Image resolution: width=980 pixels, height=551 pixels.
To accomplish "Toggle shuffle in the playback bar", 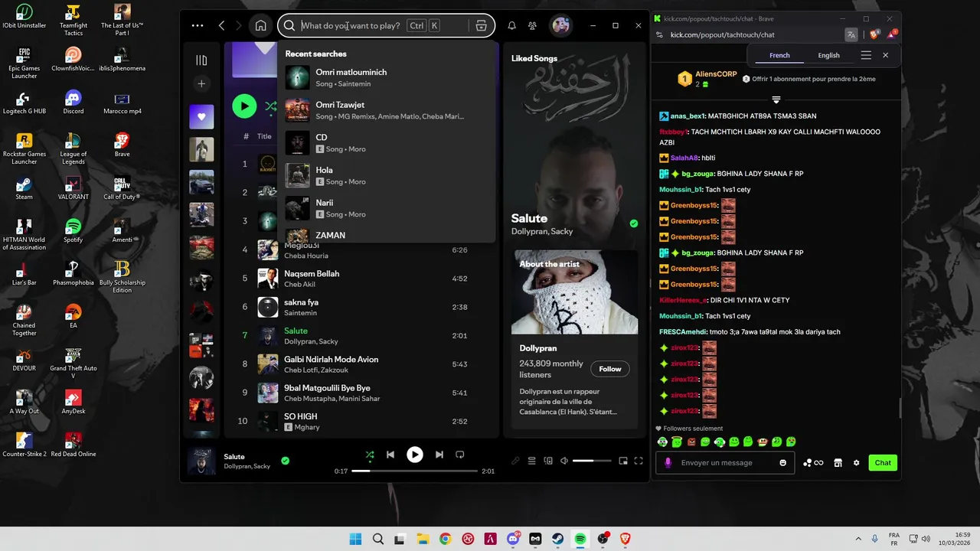I will pos(370,455).
